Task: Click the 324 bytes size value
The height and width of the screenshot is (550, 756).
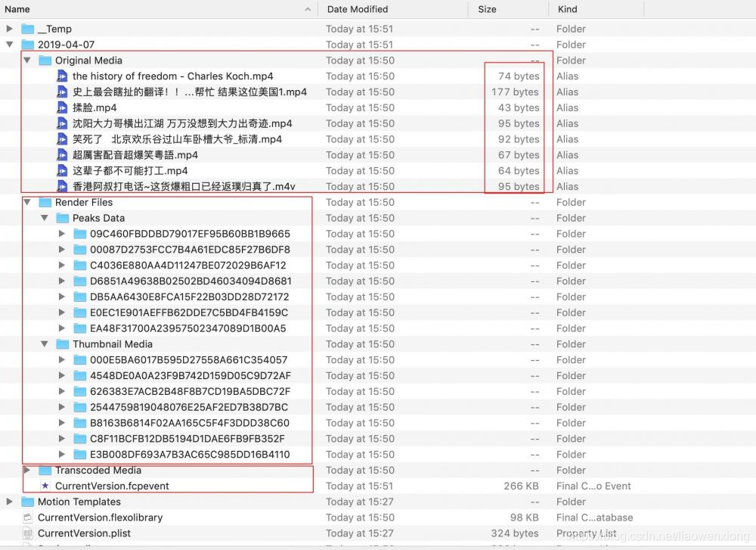Action: pyautogui.click(x=514, y=533)
